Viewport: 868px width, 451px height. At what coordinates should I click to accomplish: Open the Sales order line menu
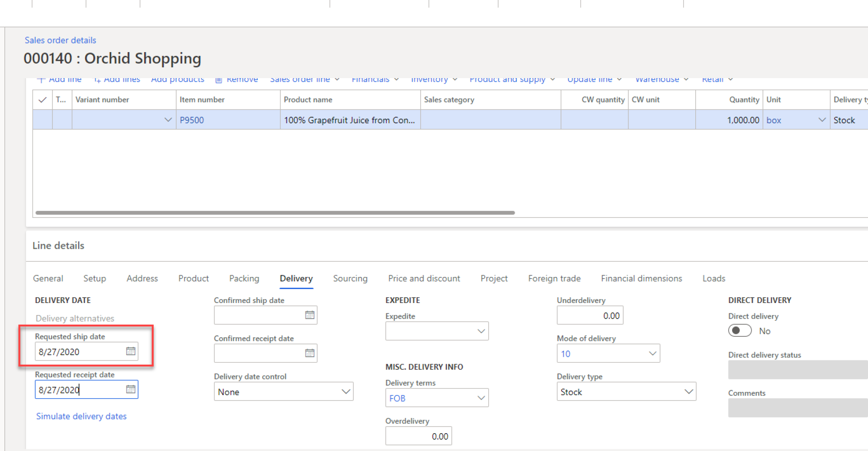pyautogui.click(x=305, y=80)
